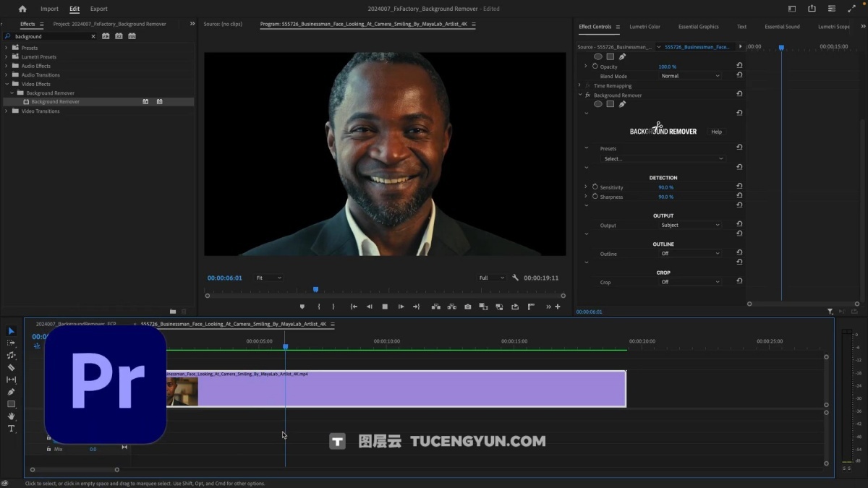Viewport: 868px width, 488px height.
Task: Select the Rectangle tool
Action: [x=11, y=404]
